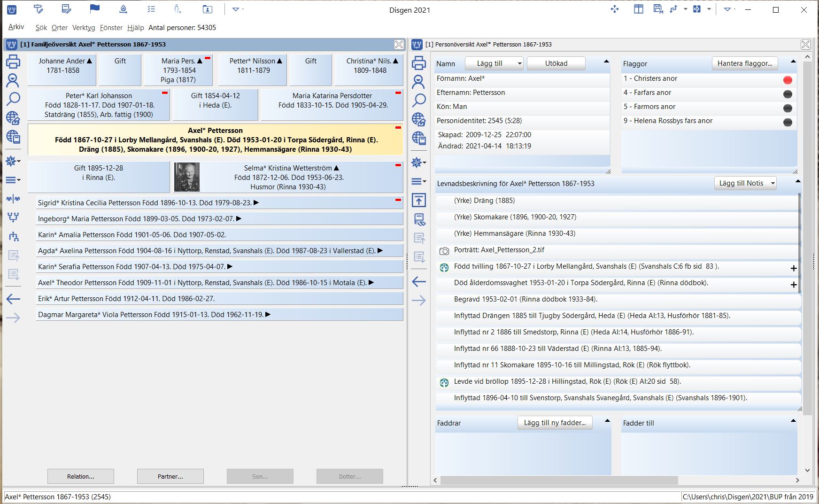
Task: Toggle the red Christers anor flag
Action: [788, 80]
